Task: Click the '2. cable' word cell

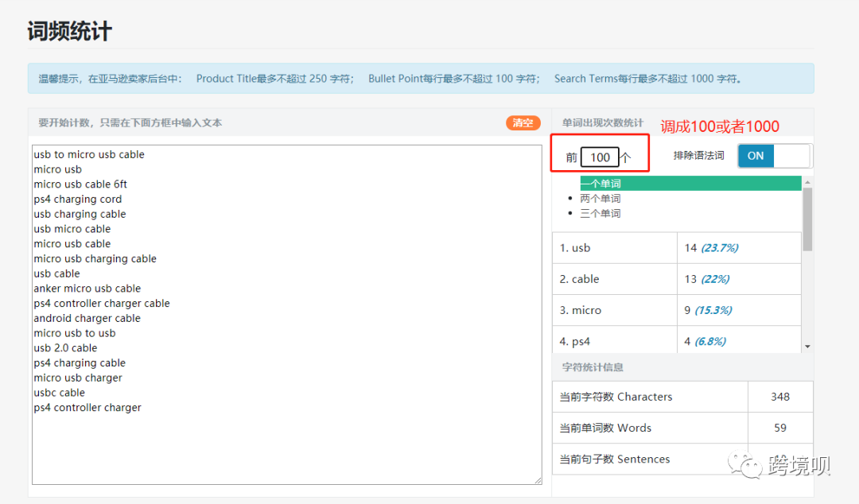Action: click(x=615, y=279)
